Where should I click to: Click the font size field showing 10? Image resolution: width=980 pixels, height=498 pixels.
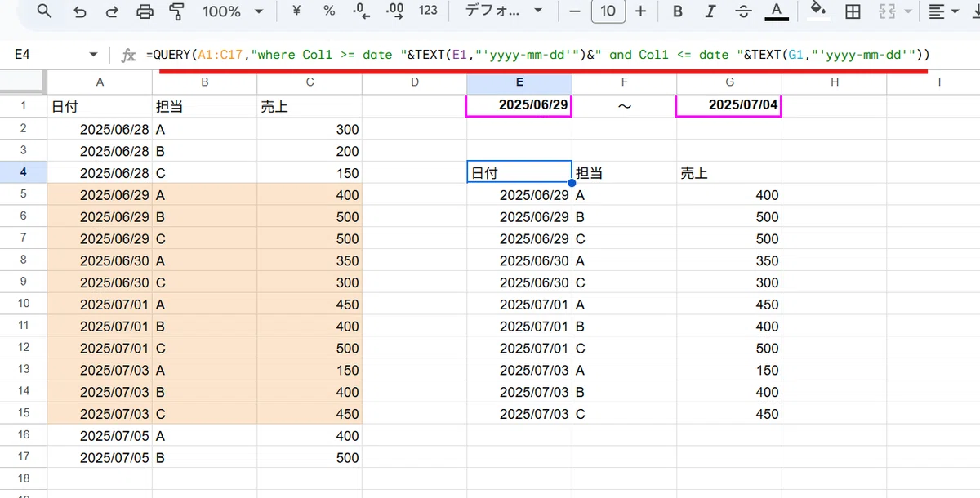(608, 11)
